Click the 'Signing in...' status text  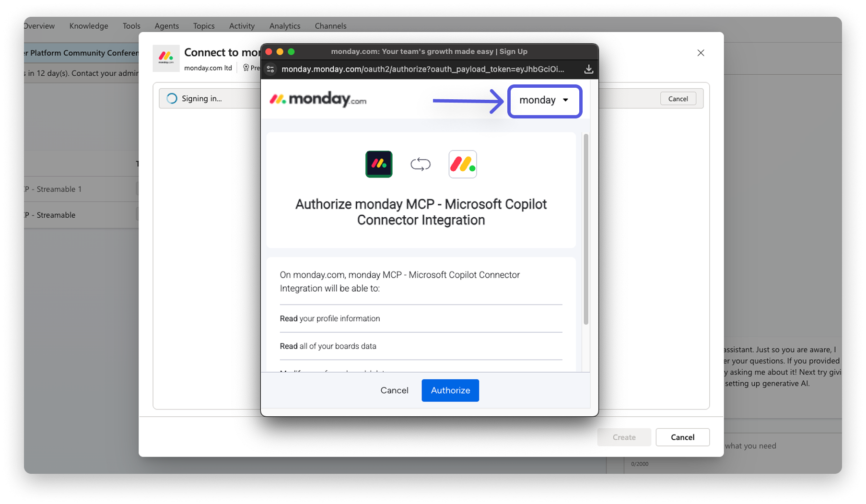[x=202, y=99]
